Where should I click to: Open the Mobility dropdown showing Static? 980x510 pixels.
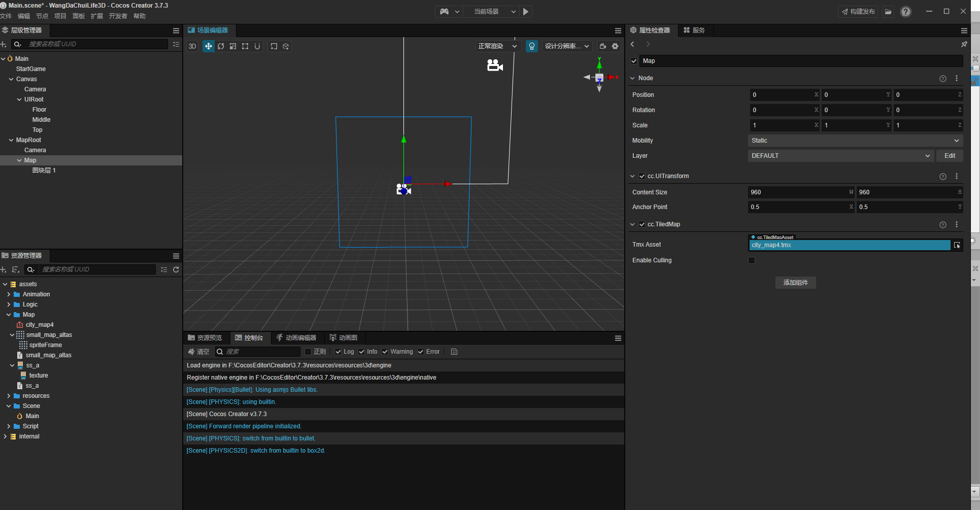[855, 141]
